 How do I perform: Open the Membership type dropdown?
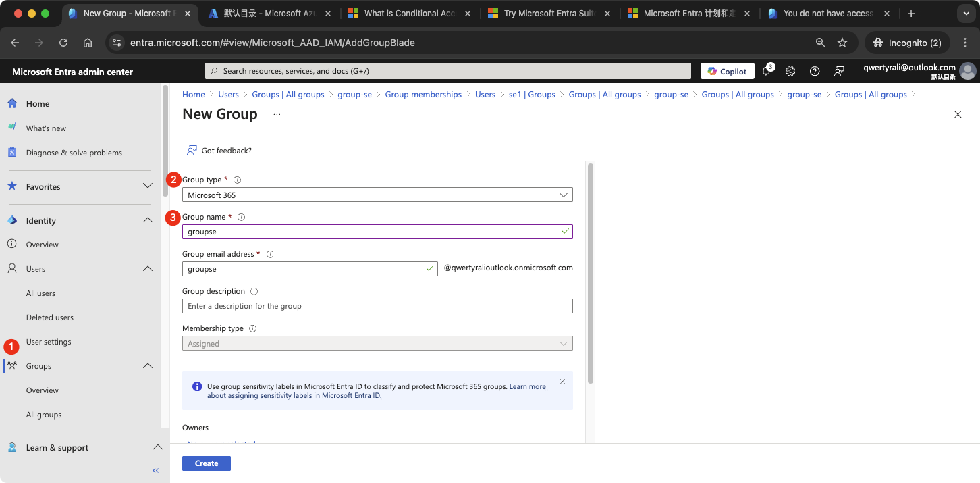pyautogui.click(x=377, y=343)
